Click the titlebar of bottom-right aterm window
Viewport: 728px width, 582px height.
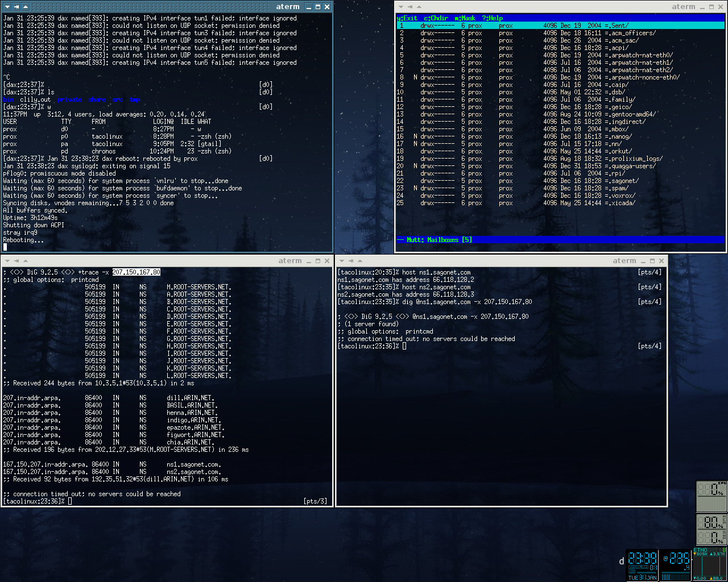500,261
